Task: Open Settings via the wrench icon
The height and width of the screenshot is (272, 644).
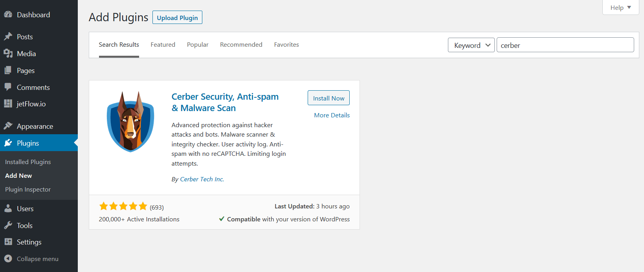Action: click(8, 242)
